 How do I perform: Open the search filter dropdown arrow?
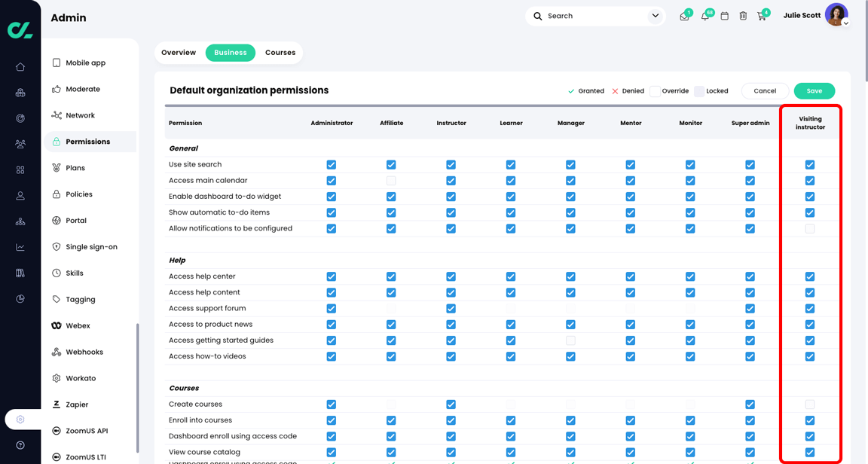655,15
